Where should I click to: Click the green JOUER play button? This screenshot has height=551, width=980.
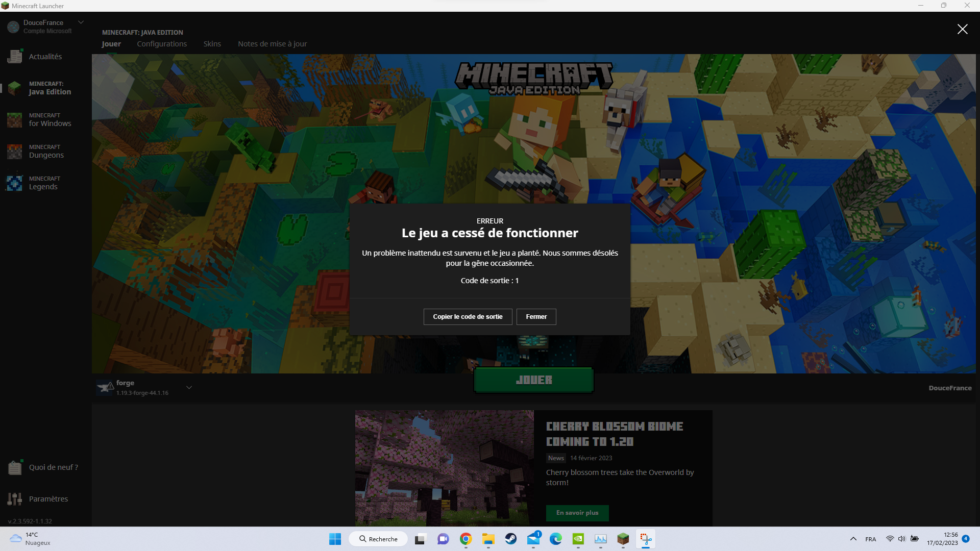pyautogui.click(x=534, y=380)
